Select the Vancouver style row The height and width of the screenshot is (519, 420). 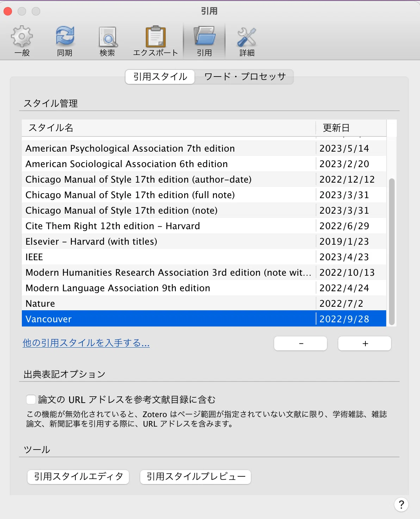point(204,319)
